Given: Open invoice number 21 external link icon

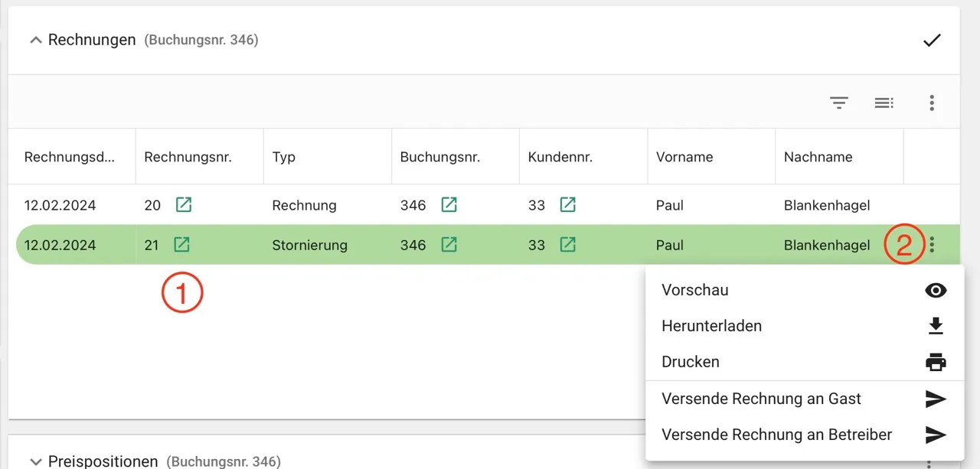Looking at the screenshot, I should click(181, 245).
